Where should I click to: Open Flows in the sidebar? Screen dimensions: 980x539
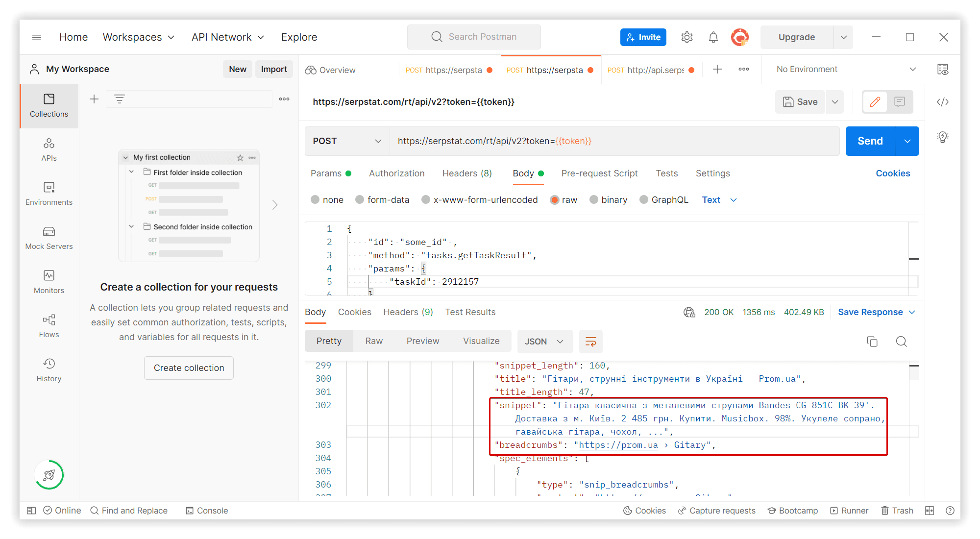[49, 326]
